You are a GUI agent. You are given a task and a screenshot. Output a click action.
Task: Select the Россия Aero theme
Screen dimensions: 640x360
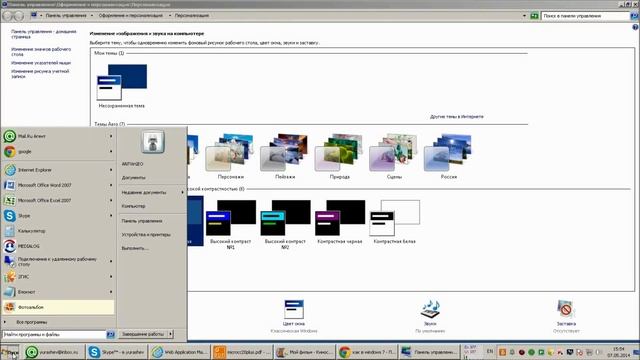(449, 156)
